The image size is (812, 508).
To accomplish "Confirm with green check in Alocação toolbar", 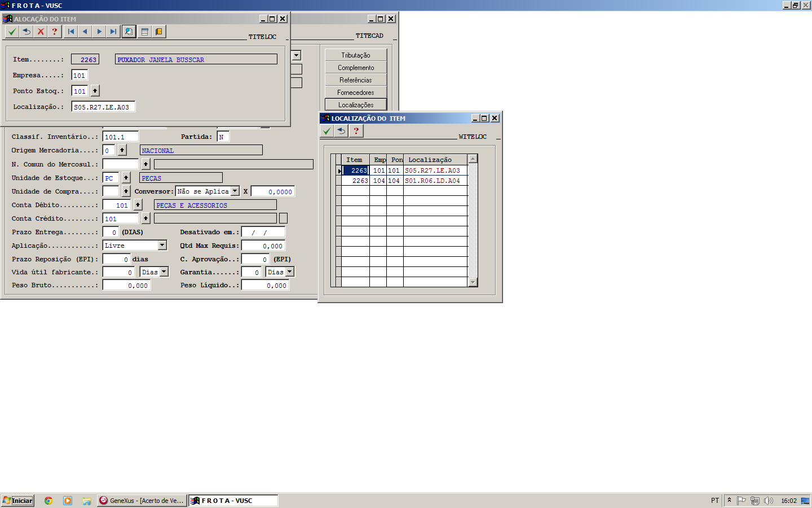I will click(x=12, y=32).
